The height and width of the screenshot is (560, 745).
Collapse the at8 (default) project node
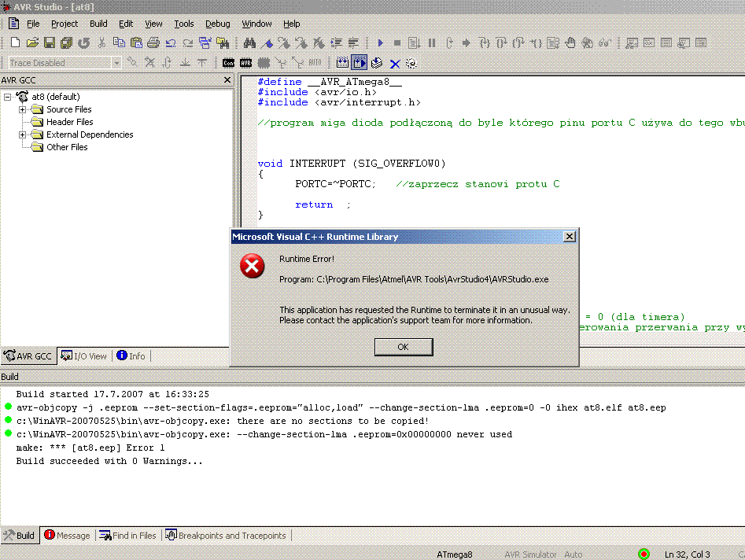pos(8,97)
